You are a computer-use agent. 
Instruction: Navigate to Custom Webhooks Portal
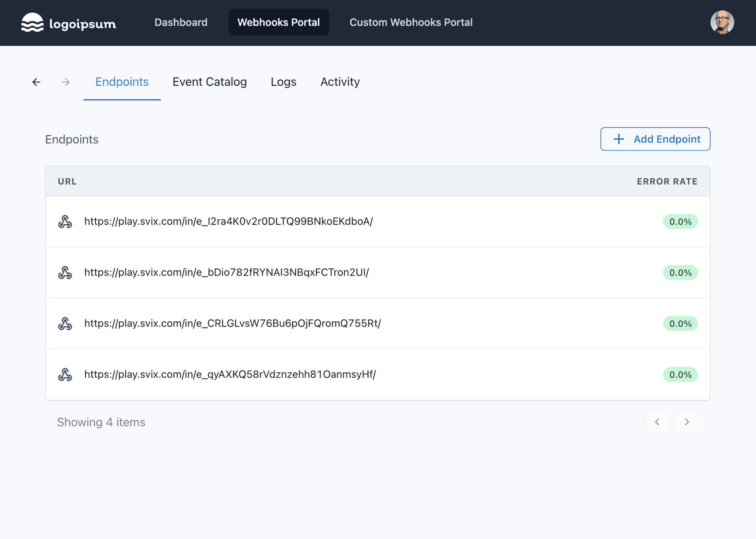411,22
